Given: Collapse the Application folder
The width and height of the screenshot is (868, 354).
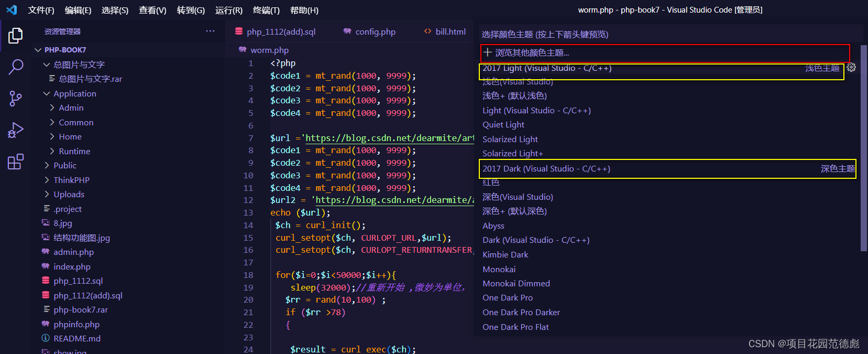Looking at the screenshot, I should click(47, 93).
